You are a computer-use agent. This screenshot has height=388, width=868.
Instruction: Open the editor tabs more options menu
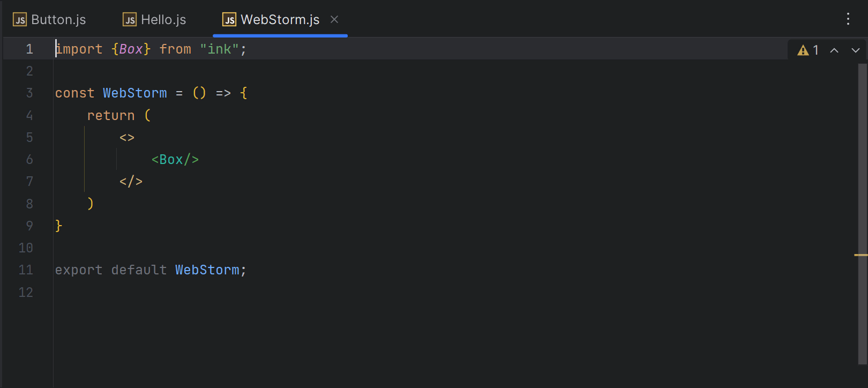[848, 19]
